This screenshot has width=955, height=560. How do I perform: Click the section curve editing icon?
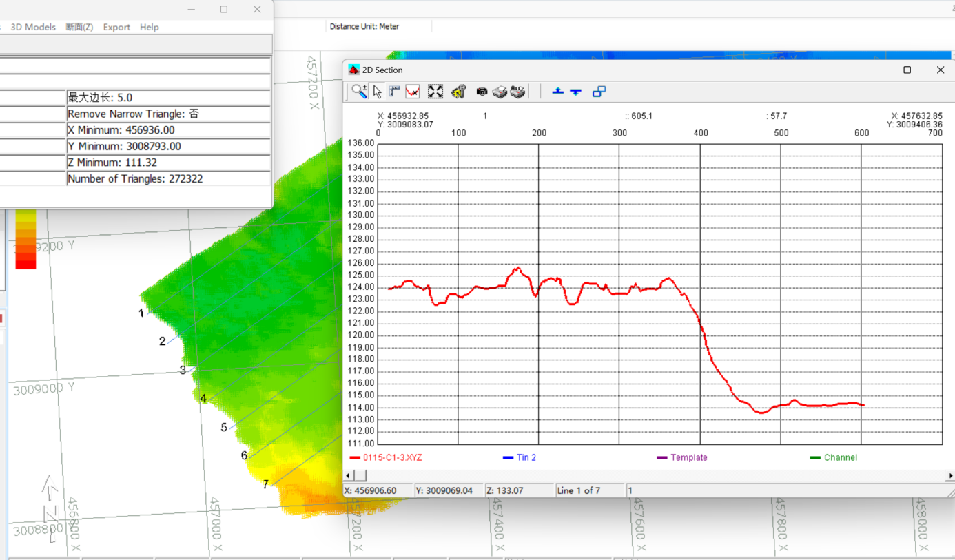(413, 91)
